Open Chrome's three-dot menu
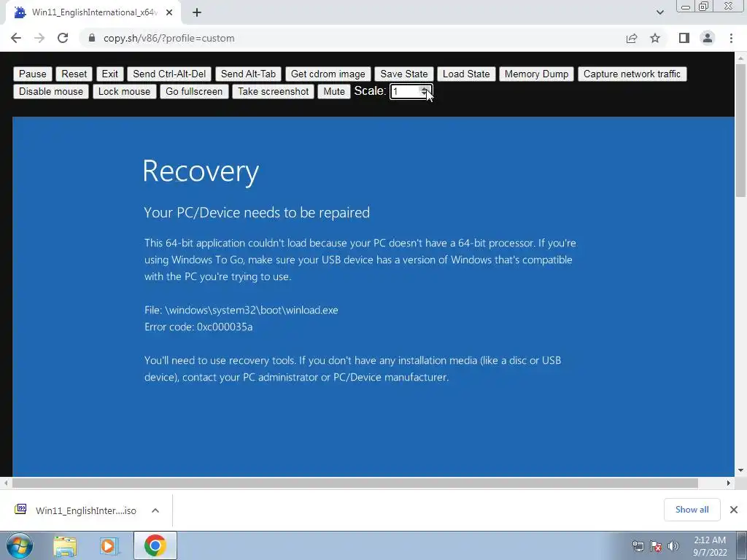747x560 pixels. coord(731,38)
